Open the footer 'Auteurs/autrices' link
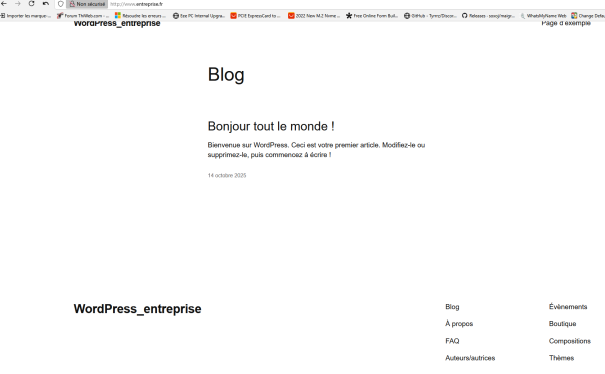The width and height of the screenshot is (605, 374). click(470, 358)
